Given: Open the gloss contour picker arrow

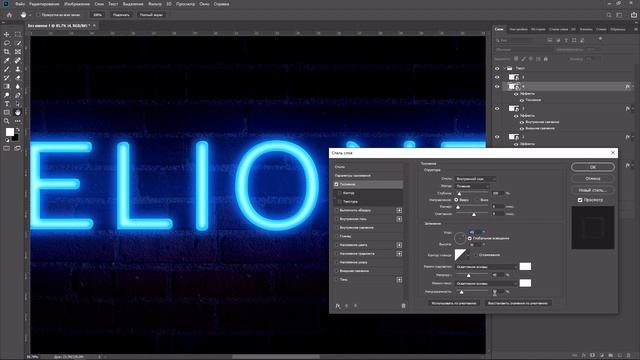Looking at the screenshot, I should tap(468, 255).
